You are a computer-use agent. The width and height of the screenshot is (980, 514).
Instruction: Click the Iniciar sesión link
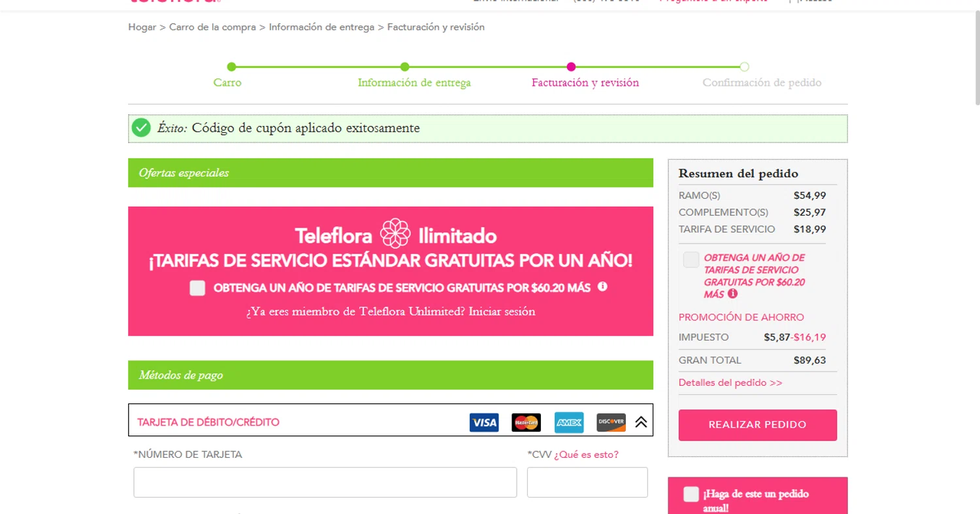pyautogui.click(x=502, y=311)
